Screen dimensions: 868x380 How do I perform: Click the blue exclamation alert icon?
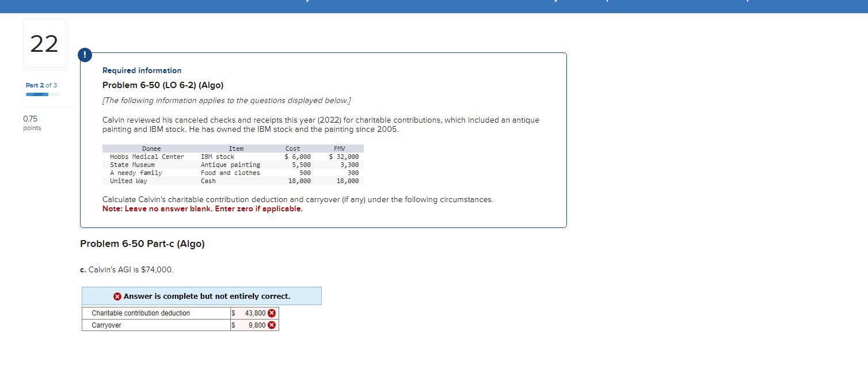pyautogui.click(x=85, y=55)
